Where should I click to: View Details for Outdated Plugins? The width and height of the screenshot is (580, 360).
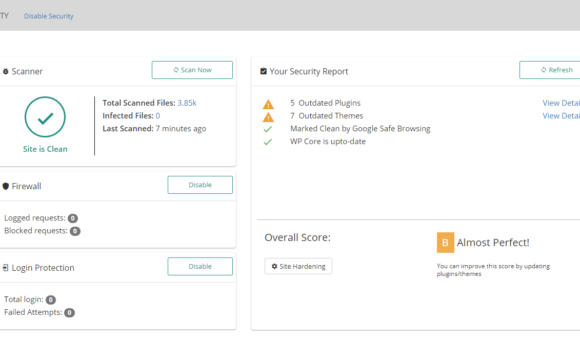click(561, 103)
